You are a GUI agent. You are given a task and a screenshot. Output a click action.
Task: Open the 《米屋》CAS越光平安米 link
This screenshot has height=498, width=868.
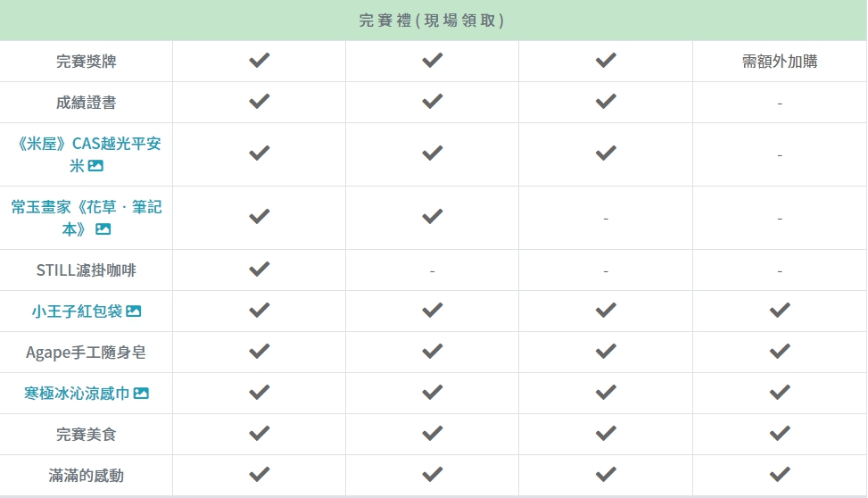pyautogui.click(x=87, y=145)
